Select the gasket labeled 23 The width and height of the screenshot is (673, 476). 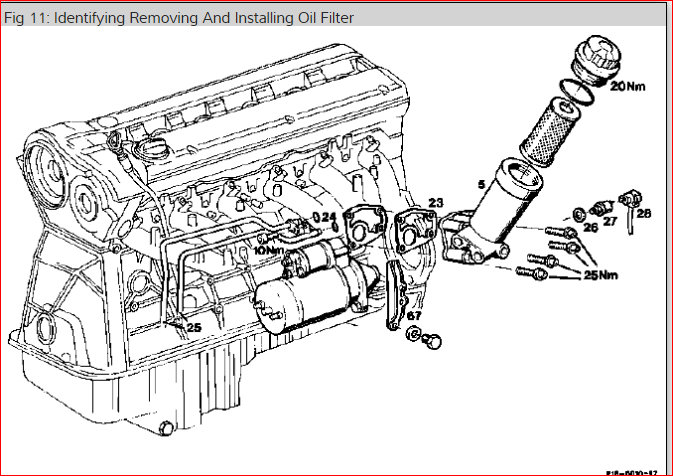pyautogui.click(x=415, y=232)
